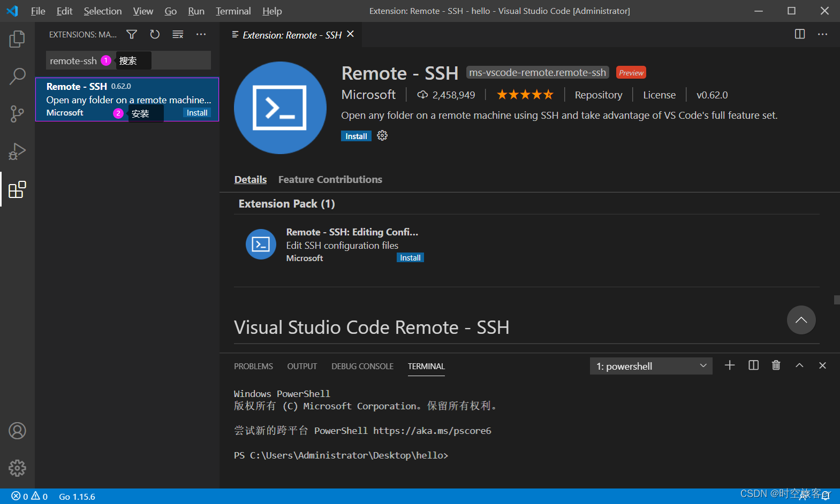The height and width of the screenshot is (504, 840).
Task: Switch to the DEBUG CONSOLE tab
Action: (x=362, y=366)
